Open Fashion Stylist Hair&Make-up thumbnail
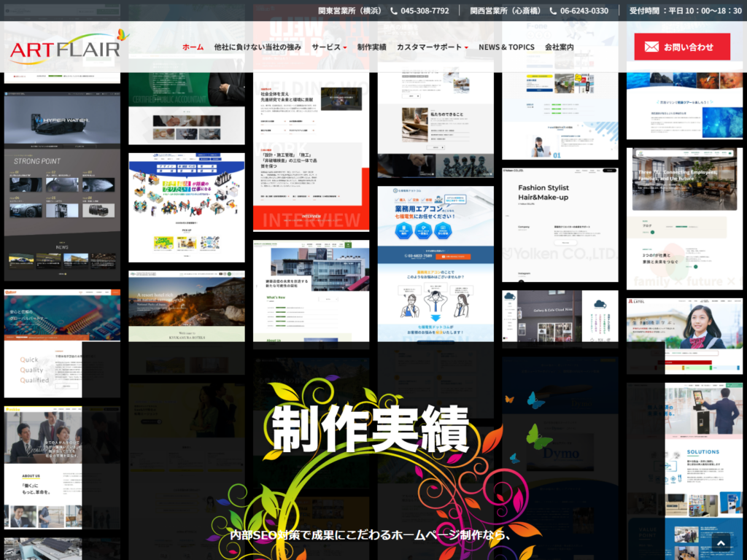 click(x=560, y=226)
